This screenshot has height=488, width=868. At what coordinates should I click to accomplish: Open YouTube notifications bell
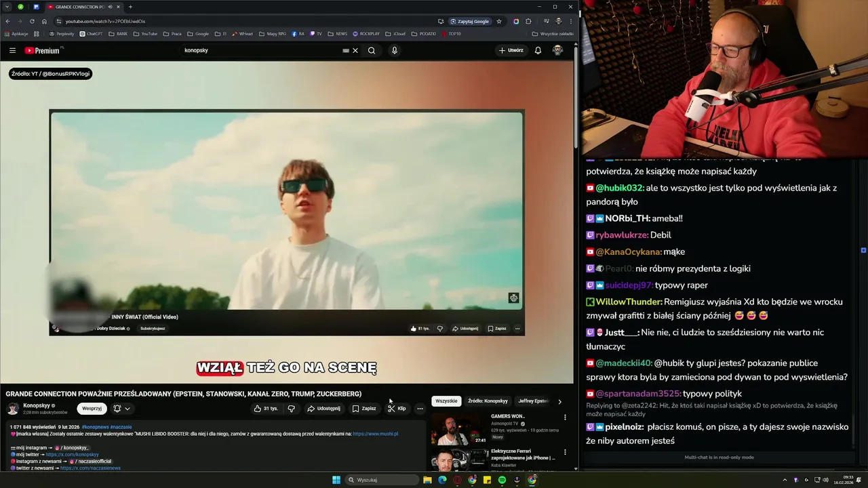coord(538,50)
